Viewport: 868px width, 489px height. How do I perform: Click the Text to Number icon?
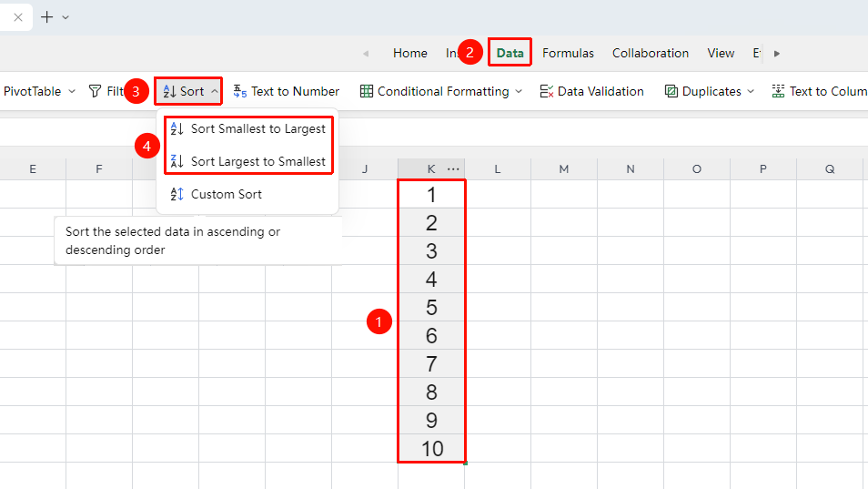coord(239,91)
